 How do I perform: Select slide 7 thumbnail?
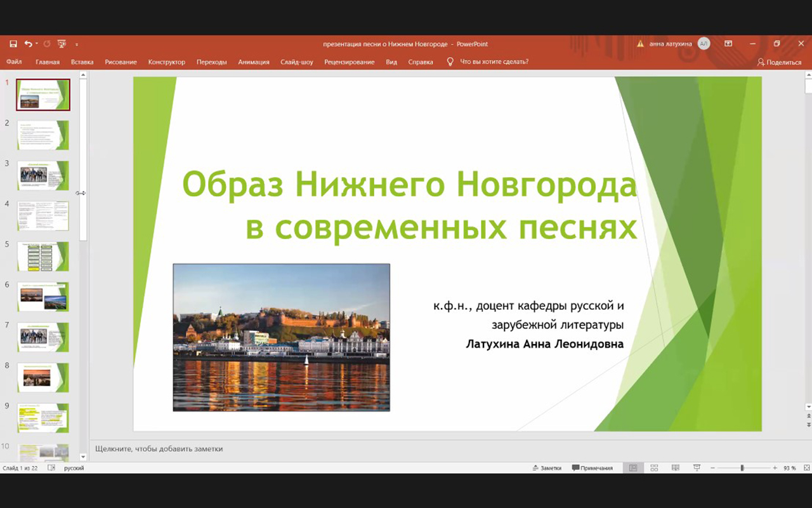click(43, 337)
